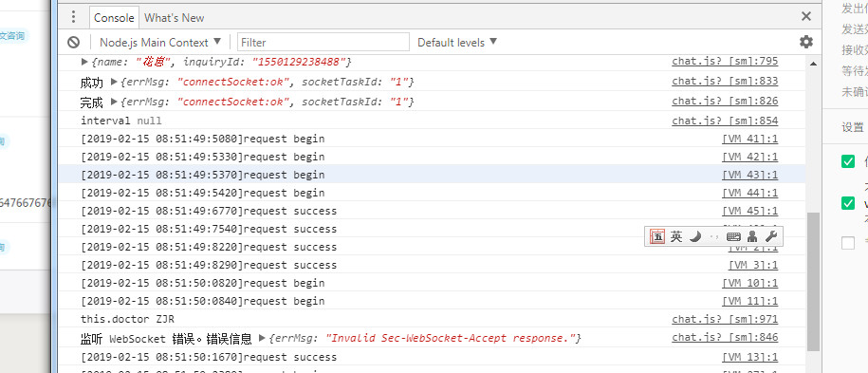The image size is (868, 373).
Task: Open source link chat.js? [sm]:826
Action: pyautogui.click(x=725, y=101)
